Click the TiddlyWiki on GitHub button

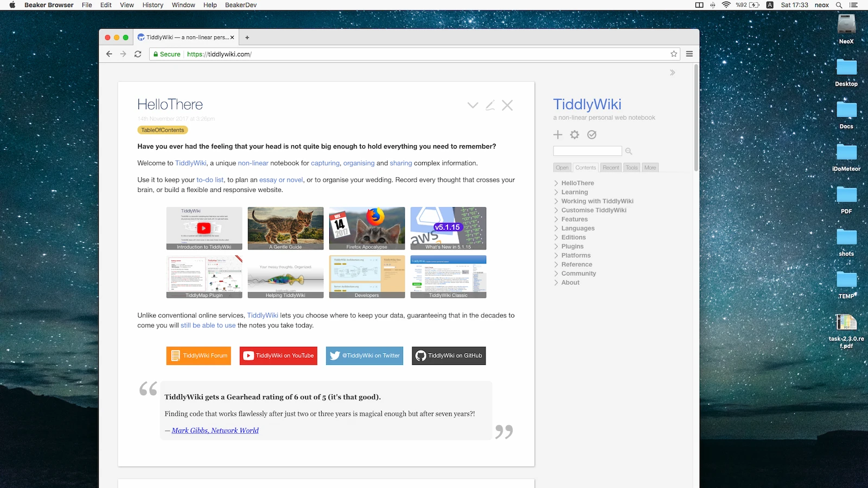[x=449, y=356]
